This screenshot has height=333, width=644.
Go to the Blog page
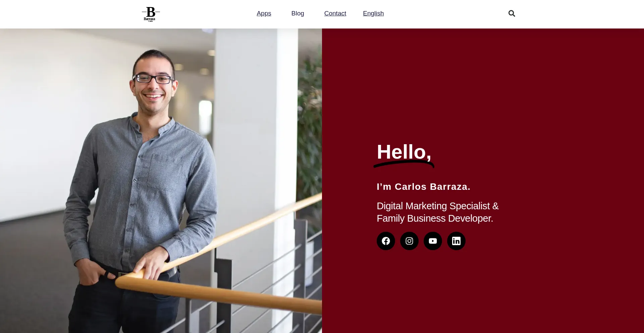pyautogui.click(x=298, y=13)
